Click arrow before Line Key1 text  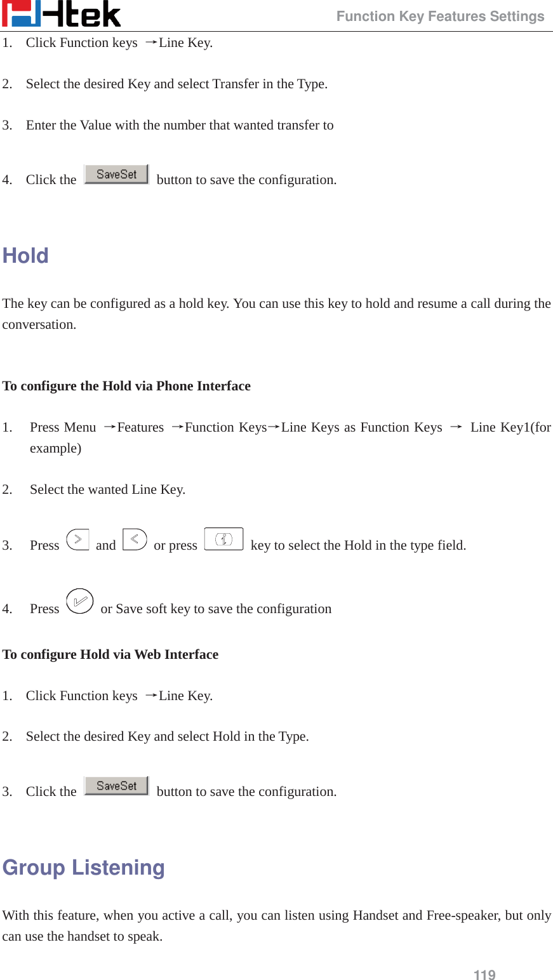pos(456,427)
